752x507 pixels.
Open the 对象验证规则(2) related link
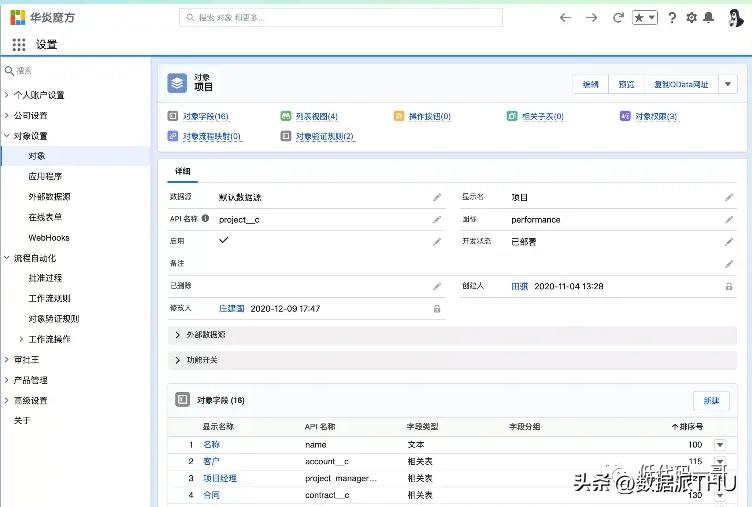click(x=325, y=137)
